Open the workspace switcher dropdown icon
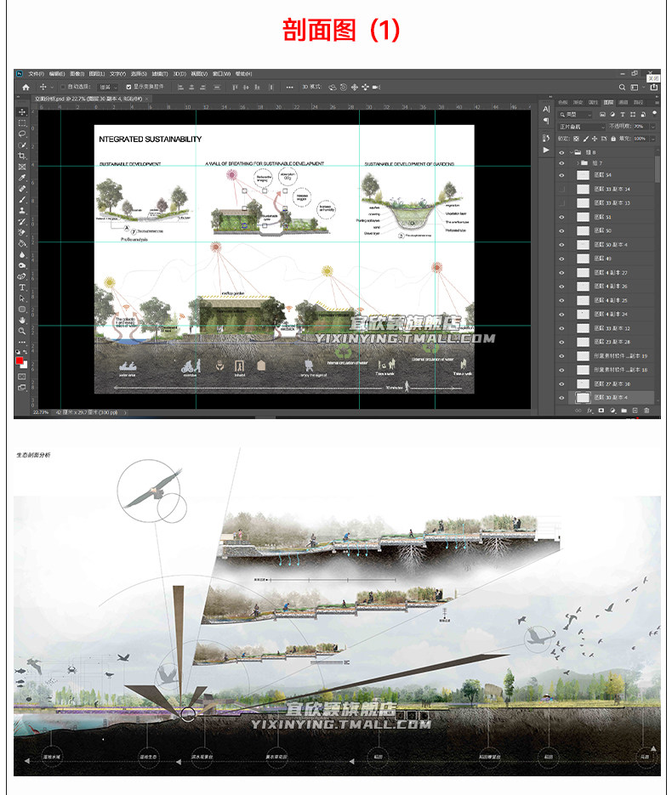The height and width of the screenshot is (795, 672). tap(635, 88)
